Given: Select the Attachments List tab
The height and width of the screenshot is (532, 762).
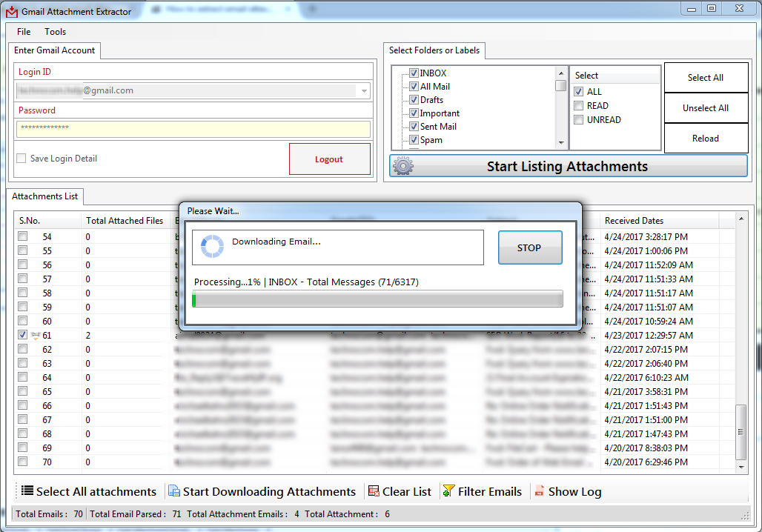Looking at the screenshot, I should tap(44, 196).
